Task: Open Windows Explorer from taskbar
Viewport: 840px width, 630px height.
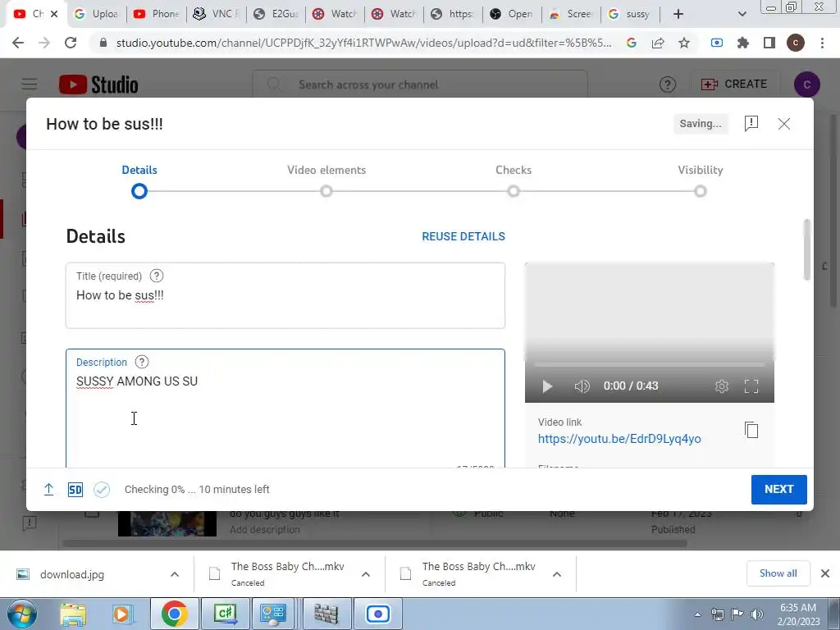Action: [73, 614]
